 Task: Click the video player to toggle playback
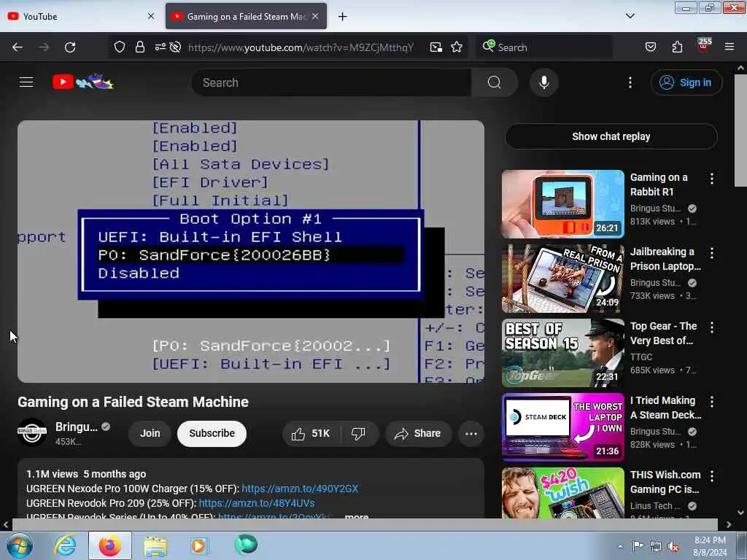coord(251,252)
